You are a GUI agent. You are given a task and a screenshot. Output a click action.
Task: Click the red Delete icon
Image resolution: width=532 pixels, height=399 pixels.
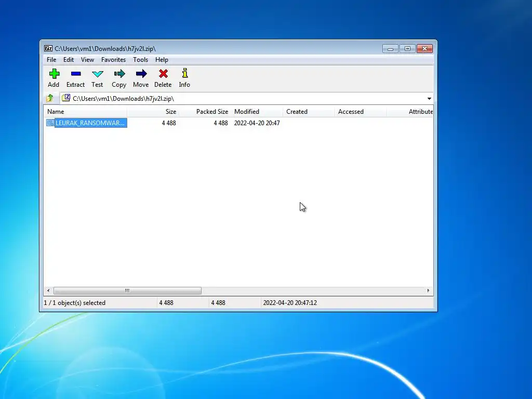tap(163, 74)
